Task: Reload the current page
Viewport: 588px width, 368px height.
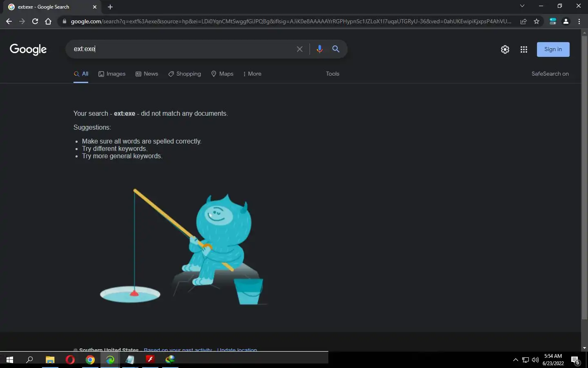Action: pos(35,21)
